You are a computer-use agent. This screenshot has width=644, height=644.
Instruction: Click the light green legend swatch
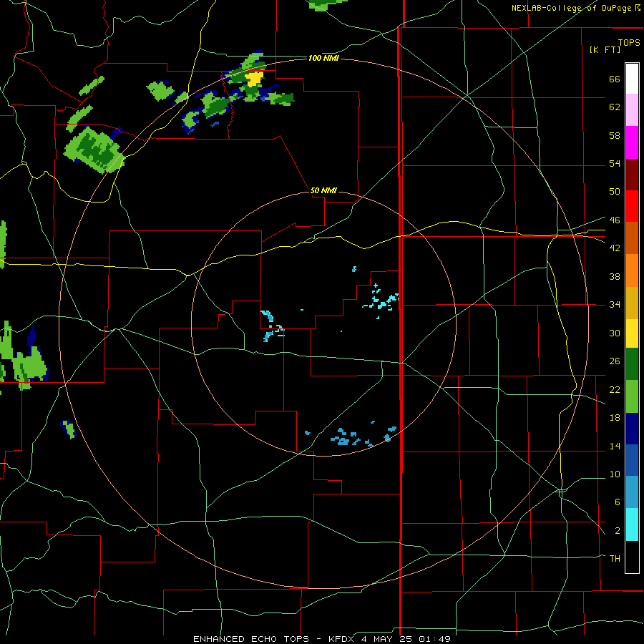(x=632, y=396)
